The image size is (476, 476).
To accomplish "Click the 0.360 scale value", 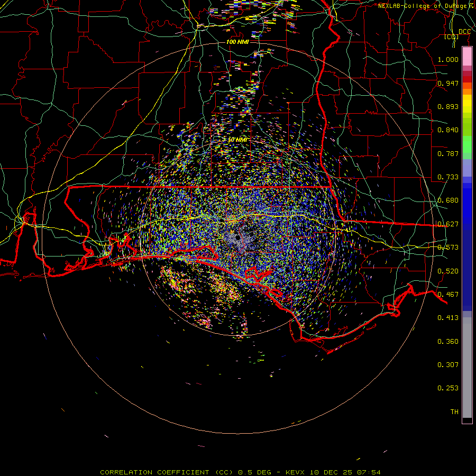I will tap(448, 342).
